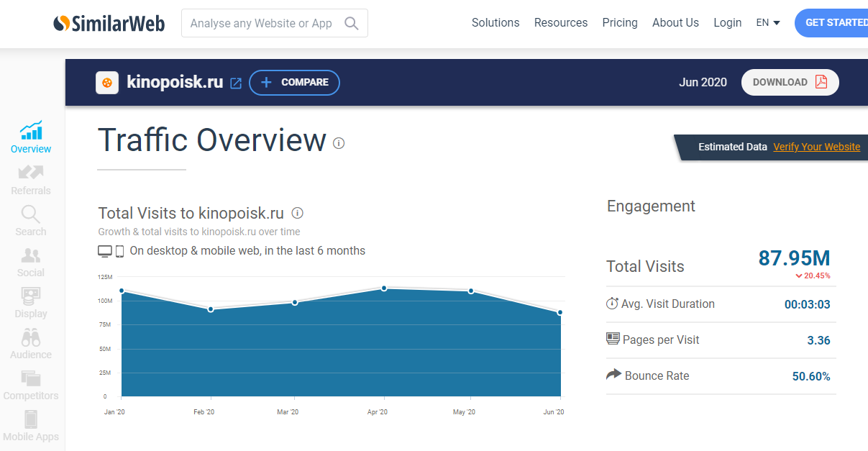
Task: Open Resources menu
Action: [561, 23]
